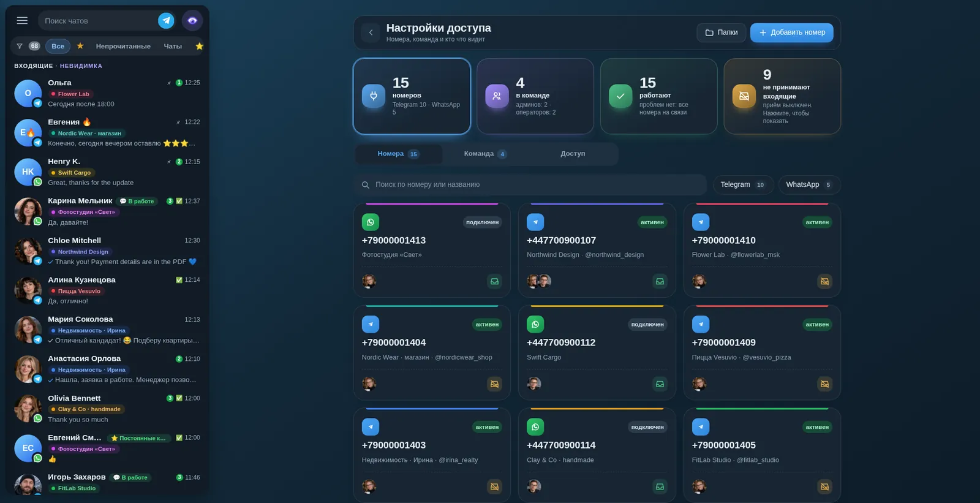The height and width of the screenshot is (503, 980).
Task: Open the Папки button
Action: click(721, 32)
